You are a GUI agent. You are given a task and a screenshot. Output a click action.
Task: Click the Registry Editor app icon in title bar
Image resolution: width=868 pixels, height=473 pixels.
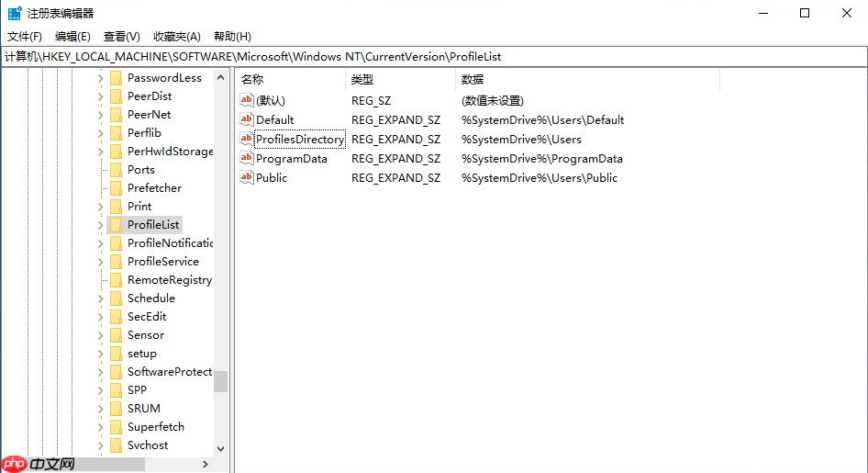15,13
